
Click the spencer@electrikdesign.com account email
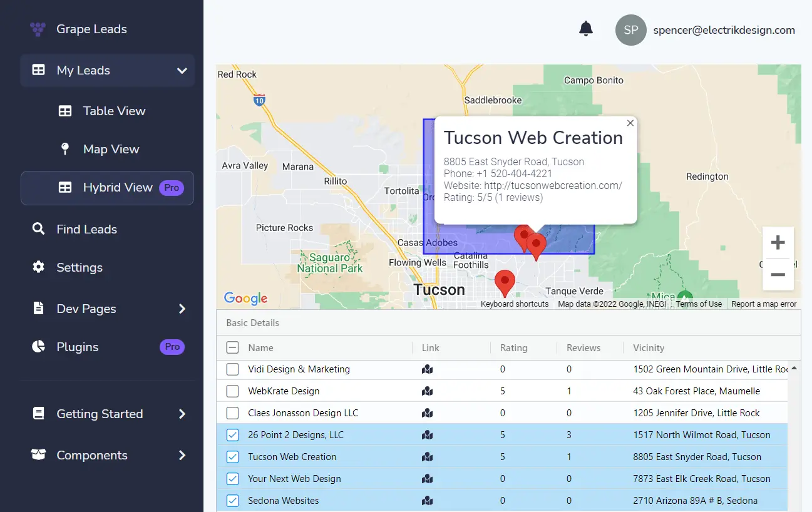point(724,30)
